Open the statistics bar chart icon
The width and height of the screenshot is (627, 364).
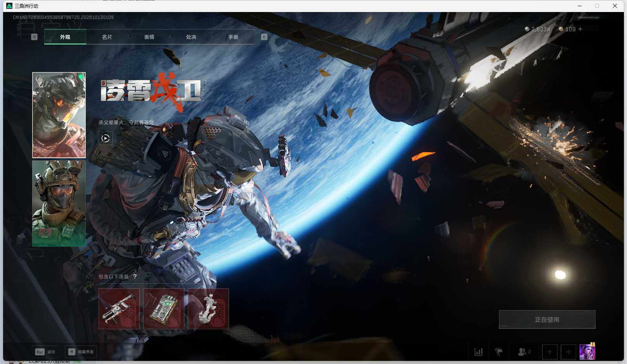[479, 352]
